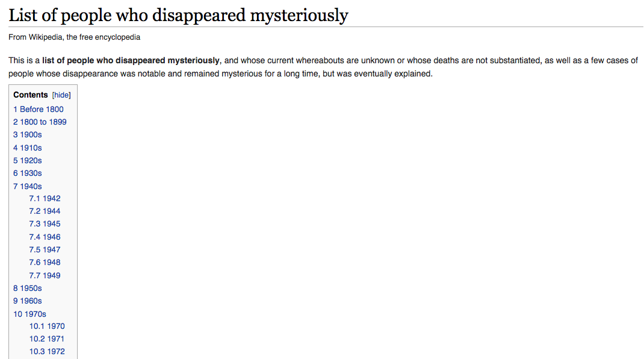
Task: Go to subsection 7.3 1945
Action: point(45,224)
